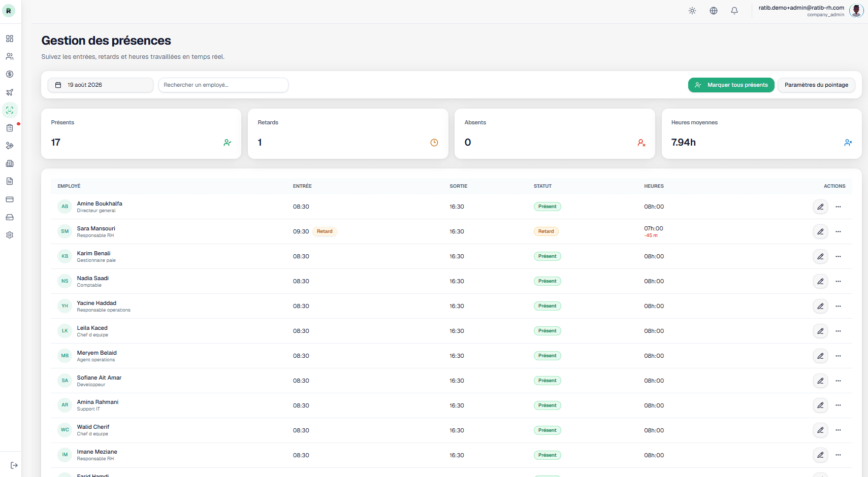Edit Sara Mansouri's attendance with pencil icon
This screenshot has width=868, height=477.
[x=820, y=231]
